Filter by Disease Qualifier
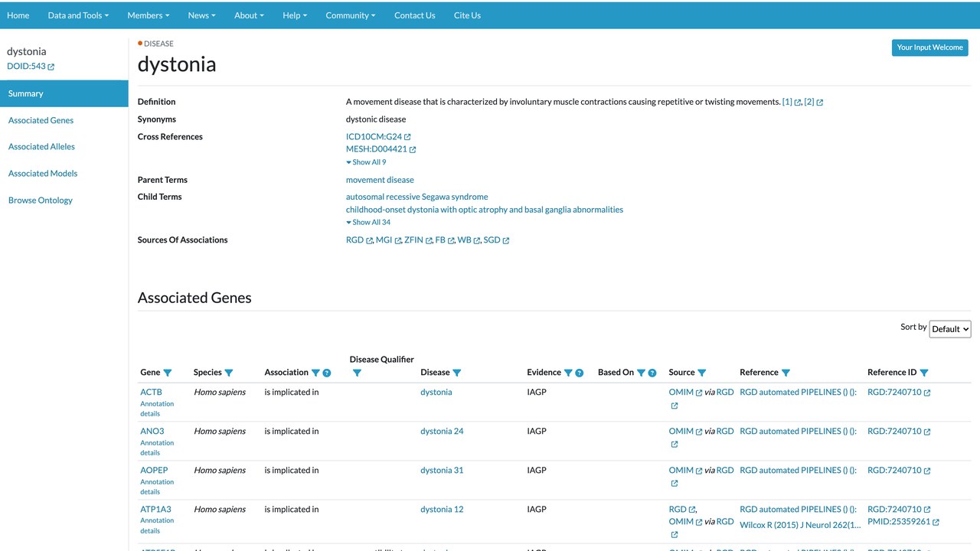 357,373
